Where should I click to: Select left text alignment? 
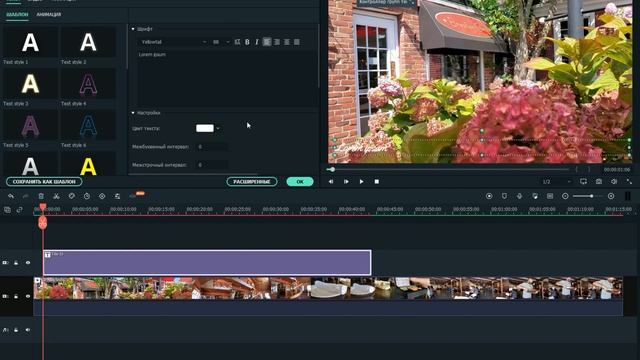(267, 42)
